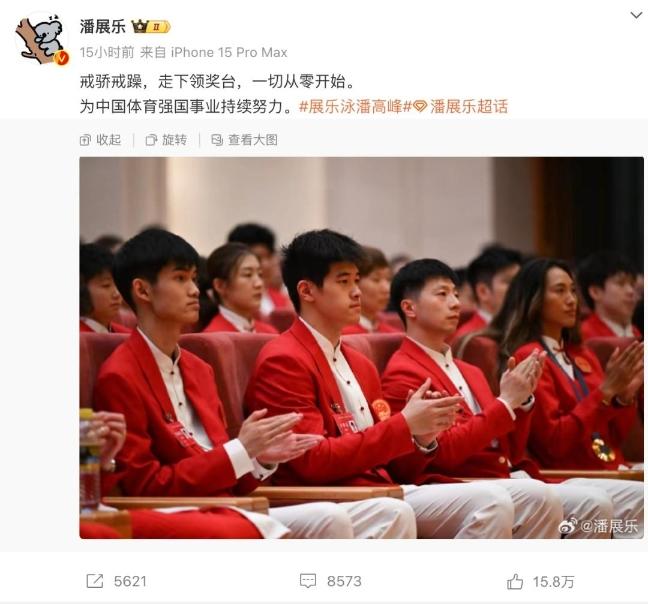
Task: Click the orange verified V badge
Action: (61, 58)
